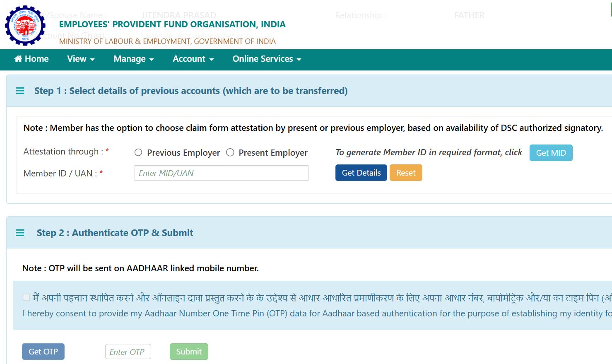Click the DSC authorized signatory note
The image size is (612, 364).
[313, 128]
